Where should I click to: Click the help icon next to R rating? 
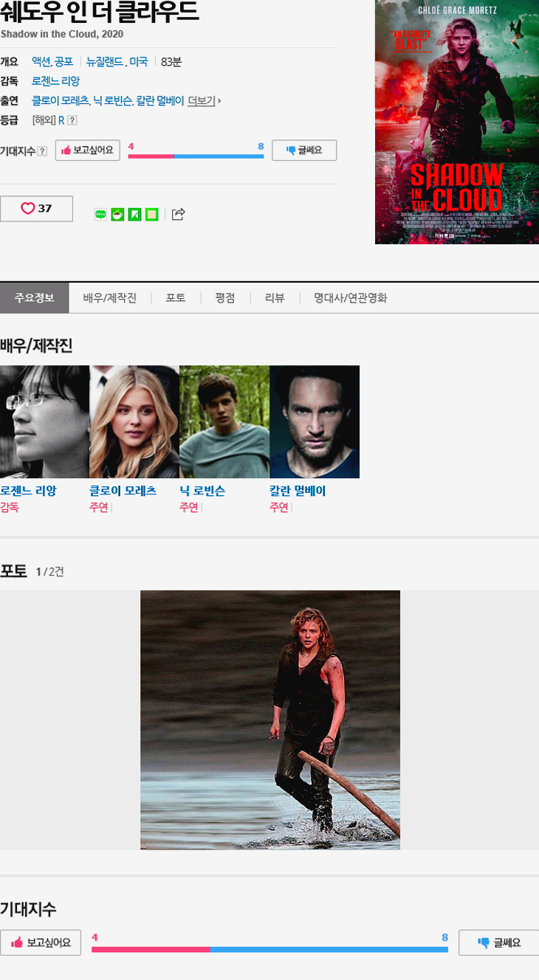(x=72, y=120)
